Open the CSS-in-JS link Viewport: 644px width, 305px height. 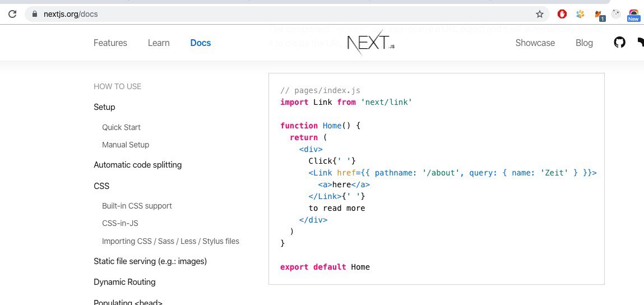click(120, 224)
